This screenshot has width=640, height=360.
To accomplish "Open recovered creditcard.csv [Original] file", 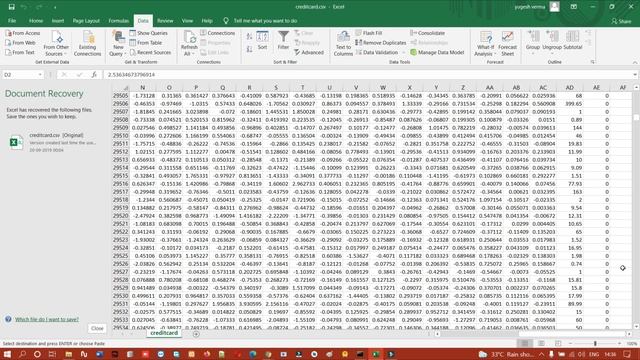I will pyautogui.click(x=53, y=142).
